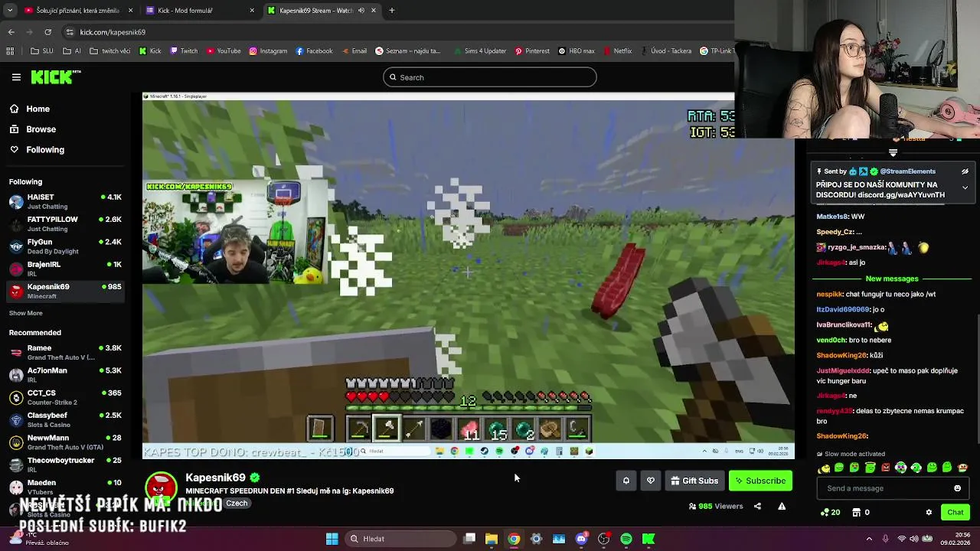Collapse the chat top leaderboard handle
Screen dimensions: 980x551
pyautogui.click(x=893, y=153)
